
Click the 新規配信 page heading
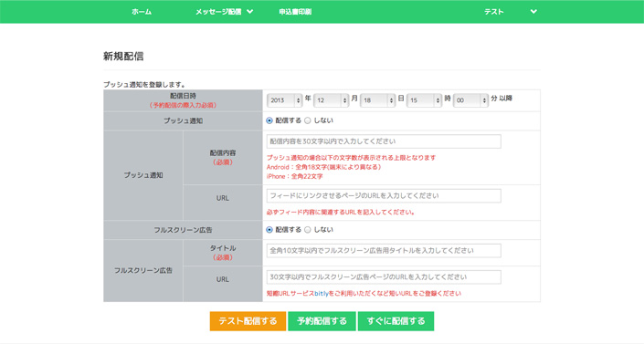123,57
